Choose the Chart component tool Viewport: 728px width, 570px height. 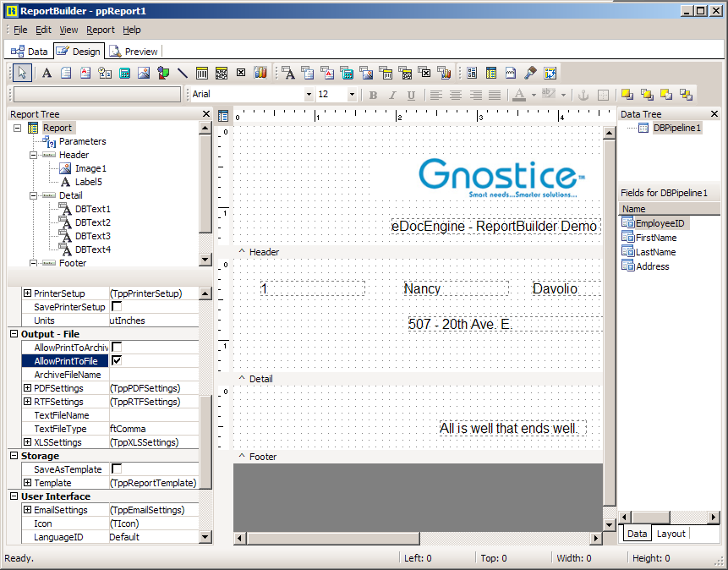(x=260, y=73)
